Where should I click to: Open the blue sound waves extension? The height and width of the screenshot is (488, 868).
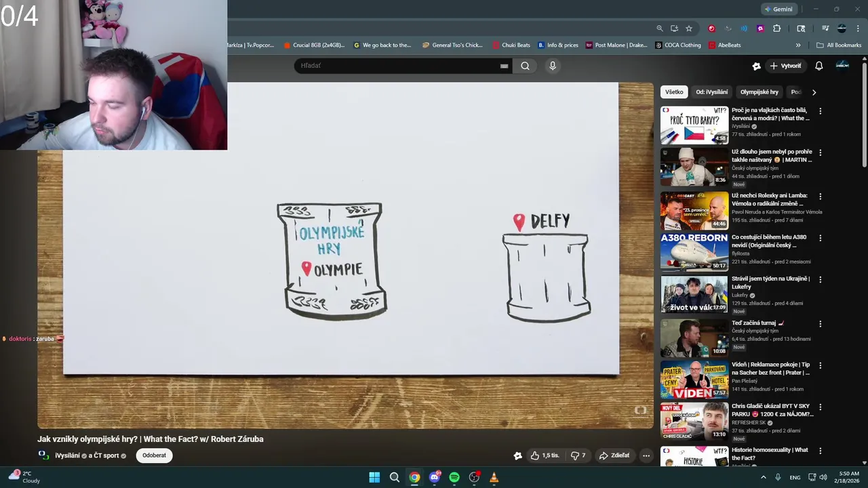pyautogui.click(x=744, y=28)
